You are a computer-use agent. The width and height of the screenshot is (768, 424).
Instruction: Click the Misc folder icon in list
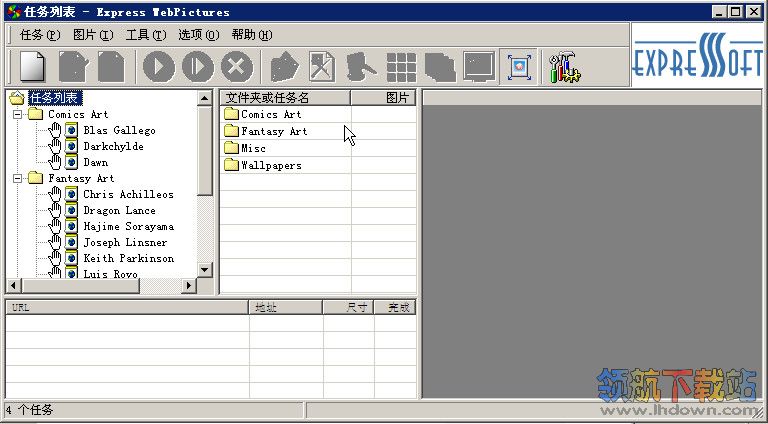click(231, 148)
